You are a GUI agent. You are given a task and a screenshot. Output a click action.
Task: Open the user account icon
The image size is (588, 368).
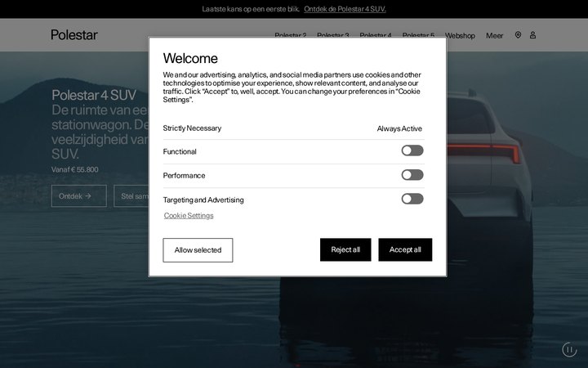pyautogui.click(x=532, y=35)
